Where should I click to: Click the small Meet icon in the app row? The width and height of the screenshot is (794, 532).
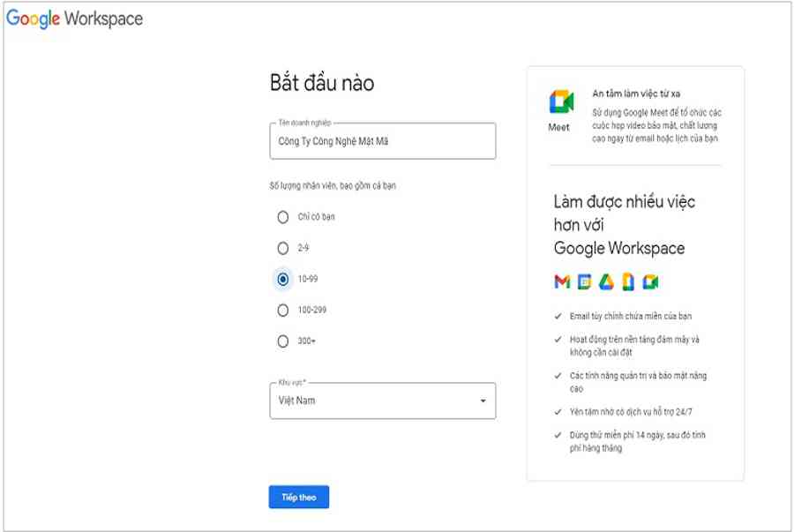(650, 281)
